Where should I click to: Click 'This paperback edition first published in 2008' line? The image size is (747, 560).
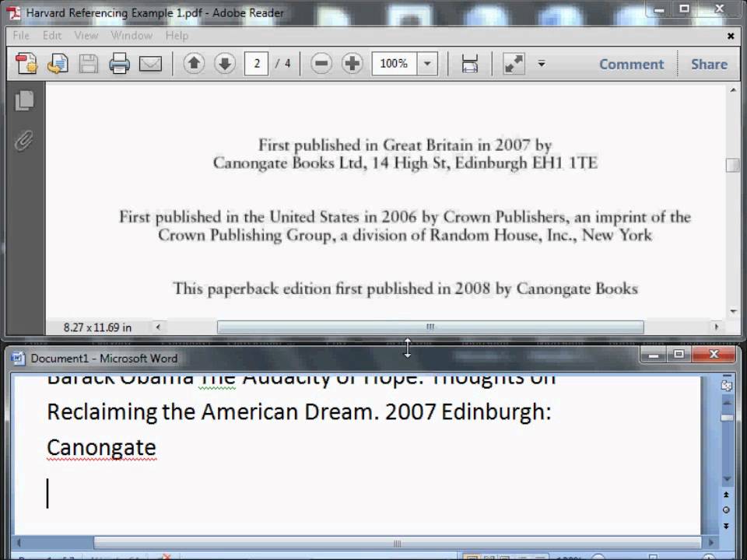coord(405,289)
